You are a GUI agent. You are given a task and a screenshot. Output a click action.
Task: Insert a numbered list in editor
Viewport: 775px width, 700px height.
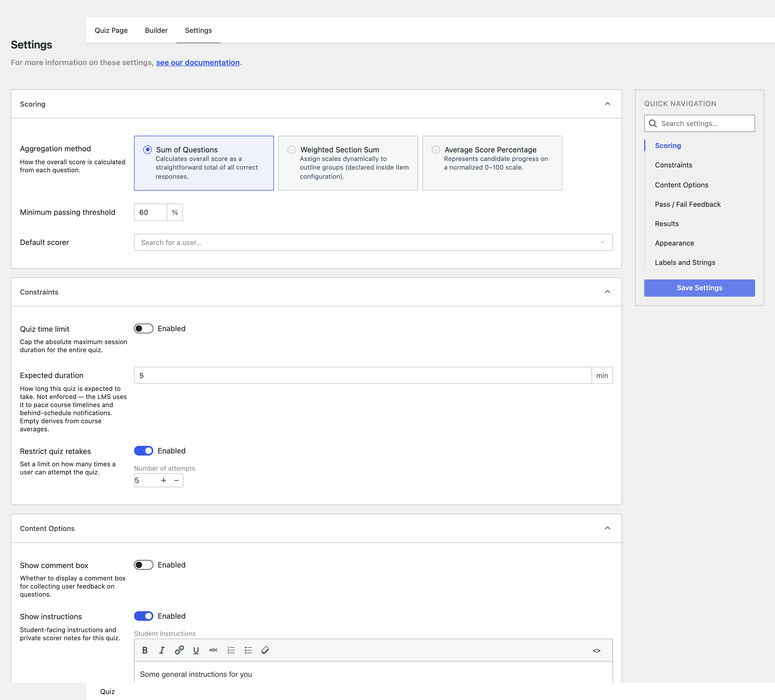point(231,650)
